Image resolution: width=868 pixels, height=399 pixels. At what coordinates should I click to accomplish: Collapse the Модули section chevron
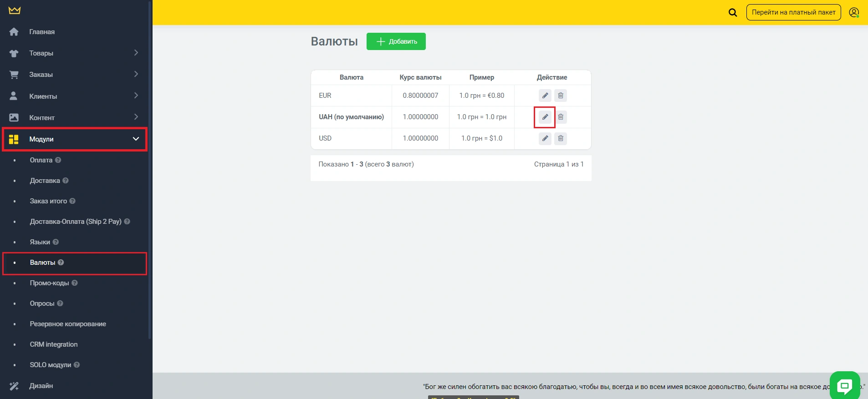(x=136, y=139)
